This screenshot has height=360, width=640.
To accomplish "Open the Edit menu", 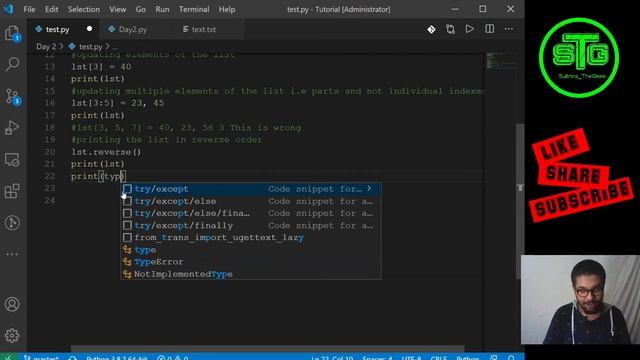I will click(51, 9).
